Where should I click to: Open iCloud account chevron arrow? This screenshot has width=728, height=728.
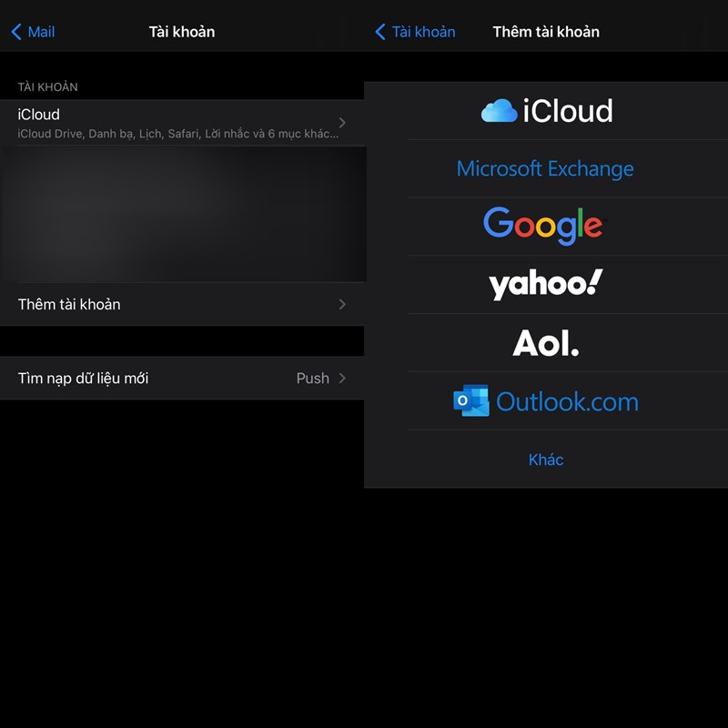tap(342, 122)
